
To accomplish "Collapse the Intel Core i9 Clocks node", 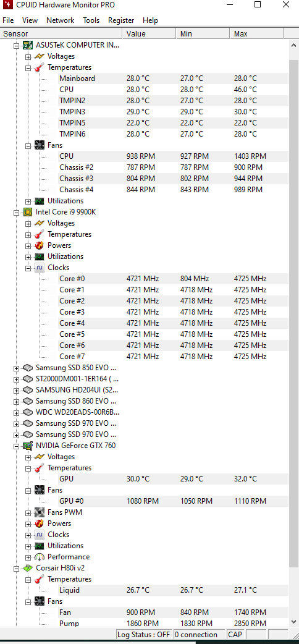I will coord(28,268).
